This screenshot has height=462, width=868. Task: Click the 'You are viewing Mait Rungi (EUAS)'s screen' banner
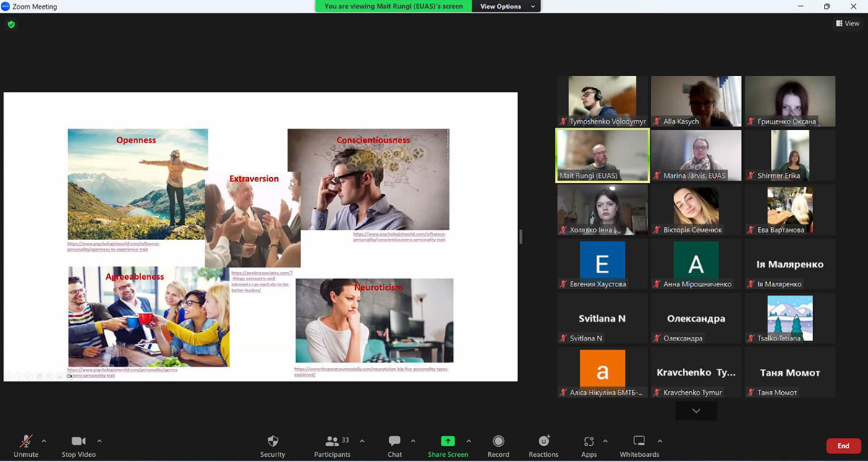tap(393, 7)
